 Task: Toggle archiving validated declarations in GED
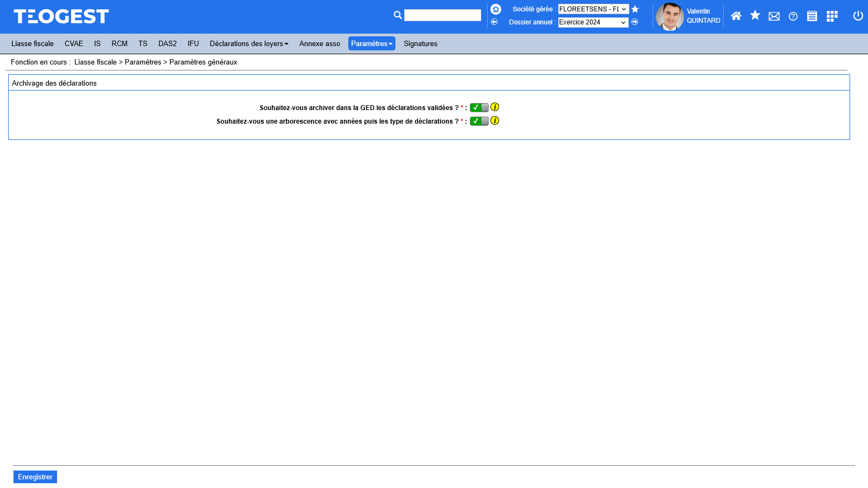pos(479,107)
